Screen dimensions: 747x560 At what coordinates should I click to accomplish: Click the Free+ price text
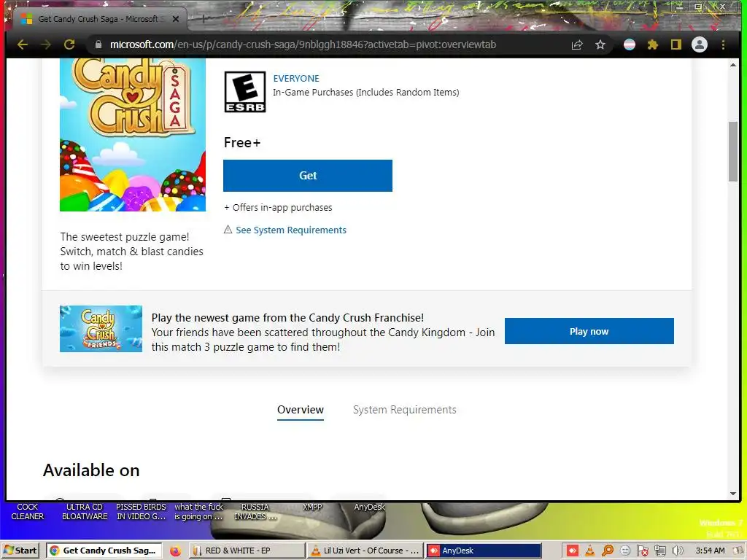pos(242,143)
